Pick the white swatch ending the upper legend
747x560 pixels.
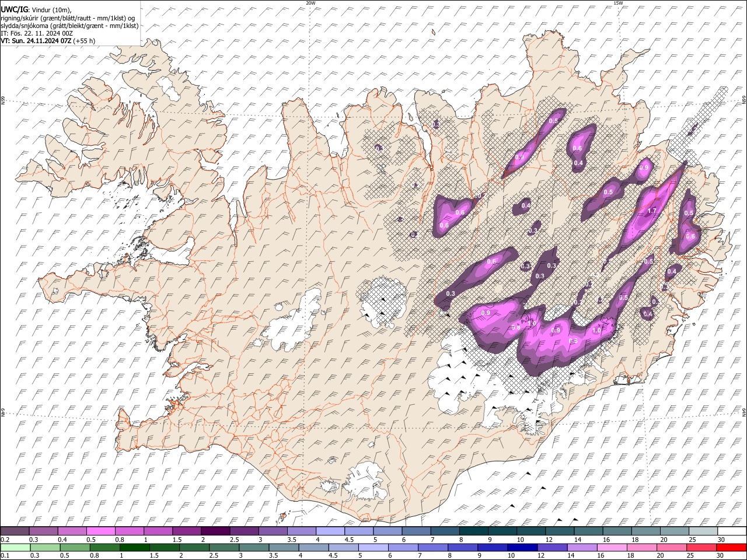[732, 531]
